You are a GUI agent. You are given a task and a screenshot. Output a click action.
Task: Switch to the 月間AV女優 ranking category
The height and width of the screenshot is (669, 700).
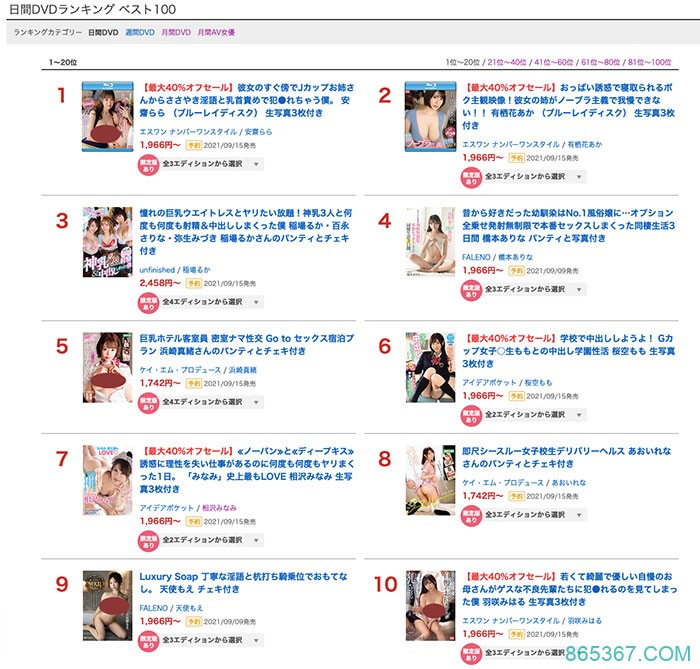pyautogui.click(x=216, y=33)
